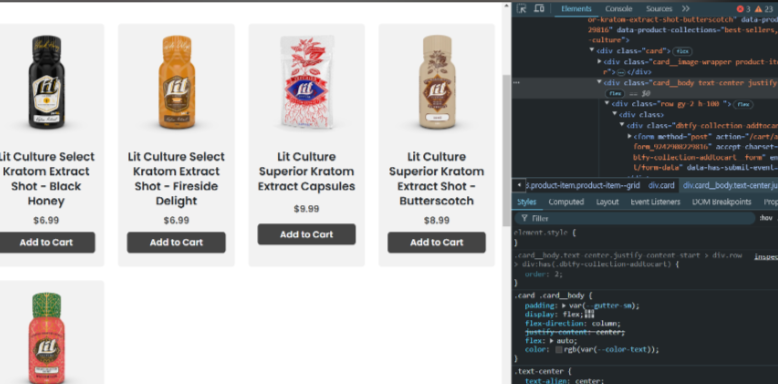Open the DOM Breakpoints sub-tab
Viewport: 778px width, 384px height.
click(x=721, y=202)
